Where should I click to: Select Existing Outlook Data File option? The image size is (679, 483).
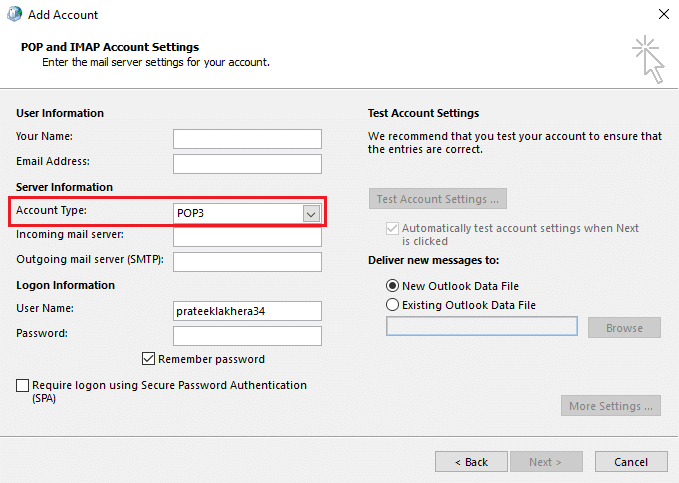pyautogui.click(x=392, y=305)
